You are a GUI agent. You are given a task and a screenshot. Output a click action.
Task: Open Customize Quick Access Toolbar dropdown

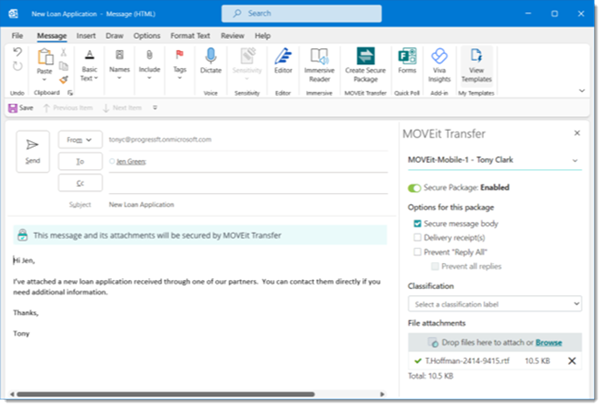coord(155,108)
